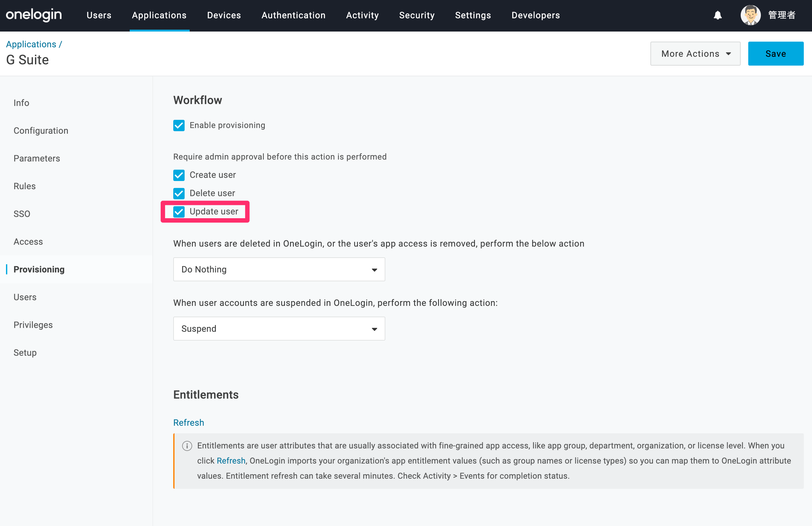Open the Authentication top menu
Screen dimensions: 812x526
pyautogui.click(x=293, y=15)
